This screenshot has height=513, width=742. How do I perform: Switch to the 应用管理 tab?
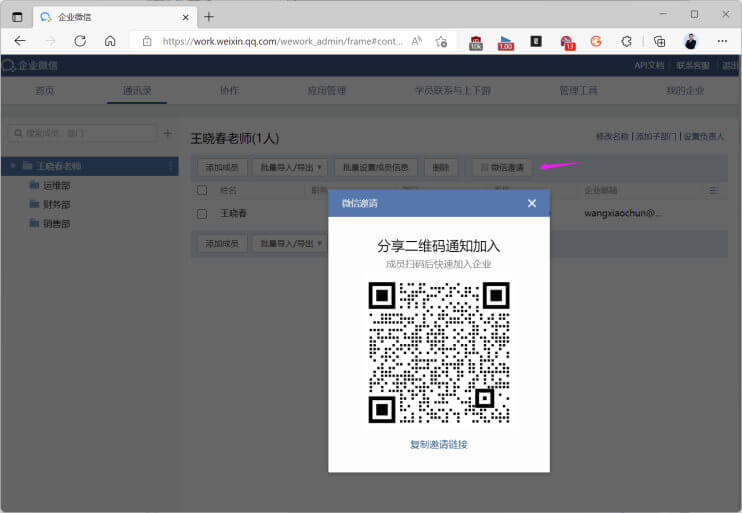tap(327, 90)
